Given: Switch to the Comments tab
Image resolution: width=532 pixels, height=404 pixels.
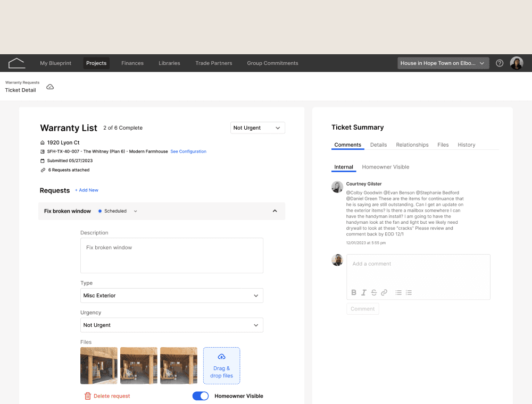Looking at the screenshot, I should [348, 145].
